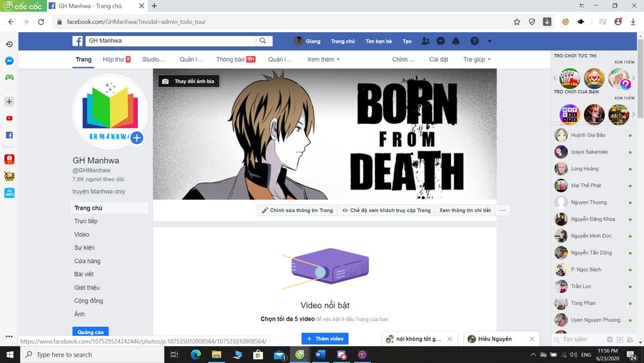Expand the Xem thêm tab menu
Image resolution: width=644 pixels, height=363 pixels.
pyautogui.click(x=323, y=59)
